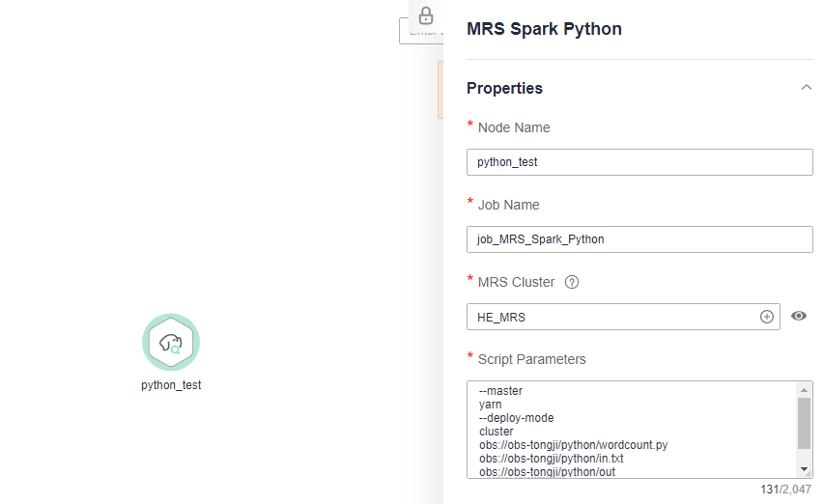Click scroll up arrow in Script Parameters
This screenshot has height=504, width=824.
pos(804,389)
